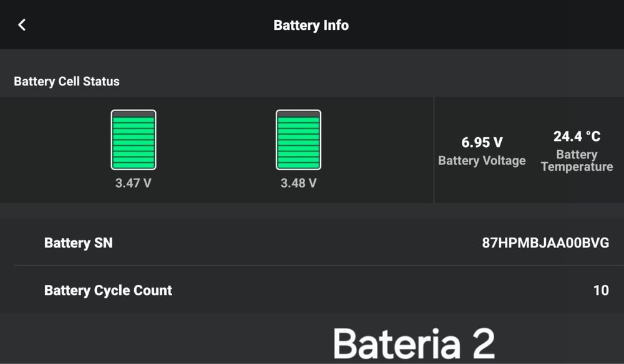
Task: Tap the 3.48 V cell reading
Action: point(298,183)
